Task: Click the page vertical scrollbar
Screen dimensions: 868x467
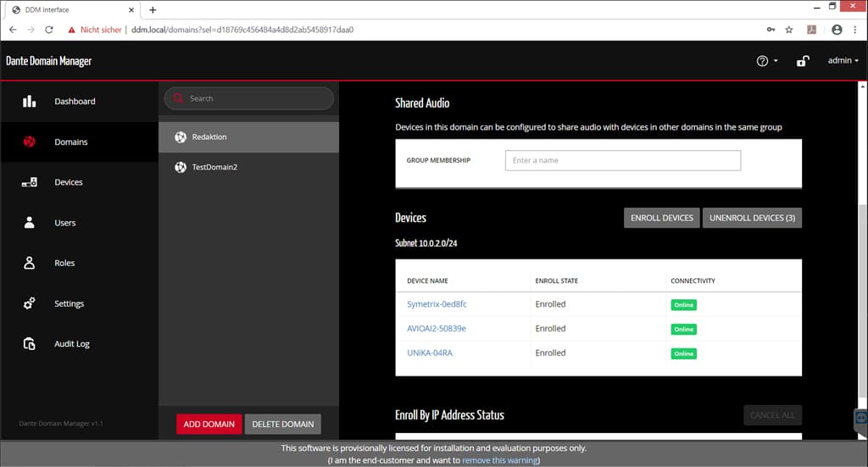Action: tap(862, 299)
